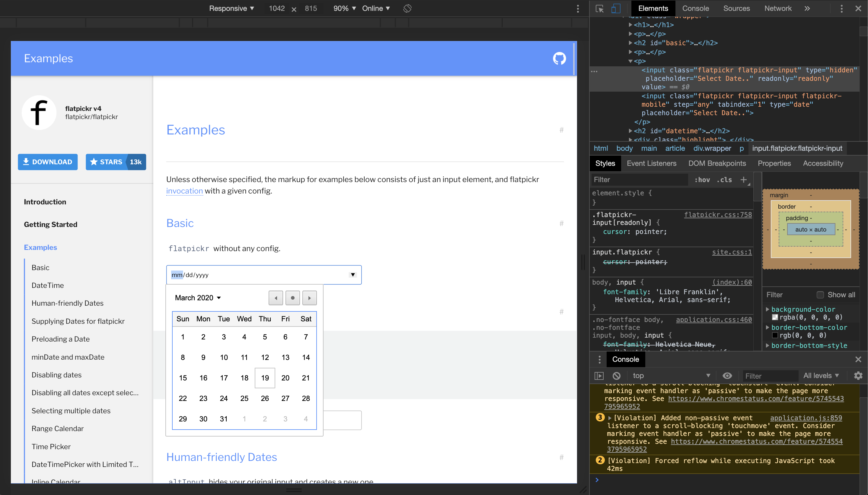Create a live expression via the eye icon
868x495 pixels.
click(x=727, y=376)
